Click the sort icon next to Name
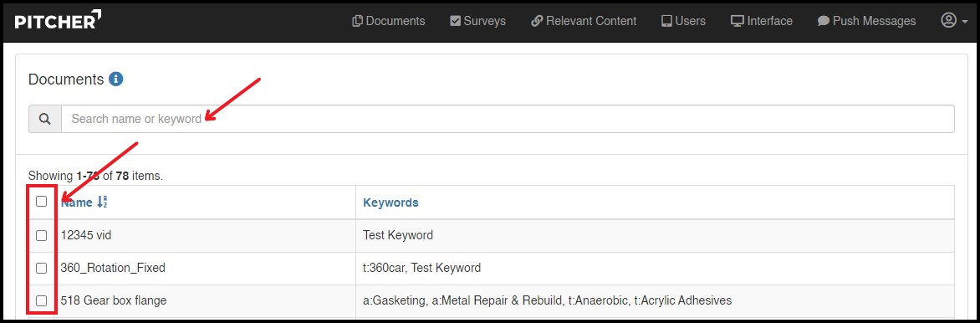980x323 pixels. [103, 203]
